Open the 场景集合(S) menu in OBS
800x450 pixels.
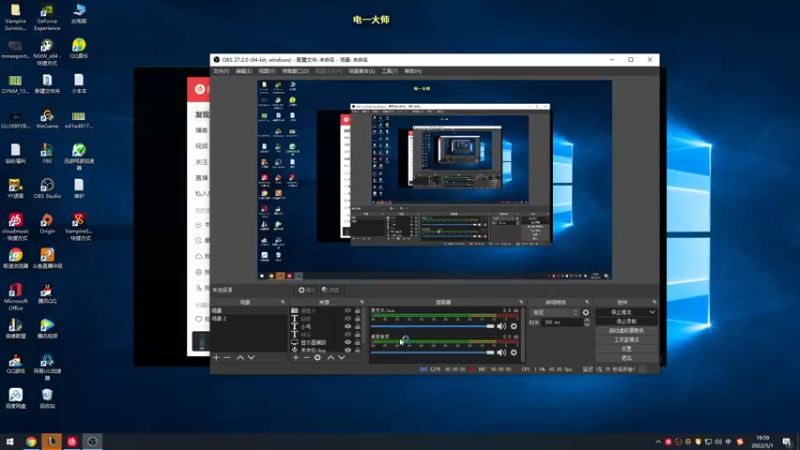[362, 71]
